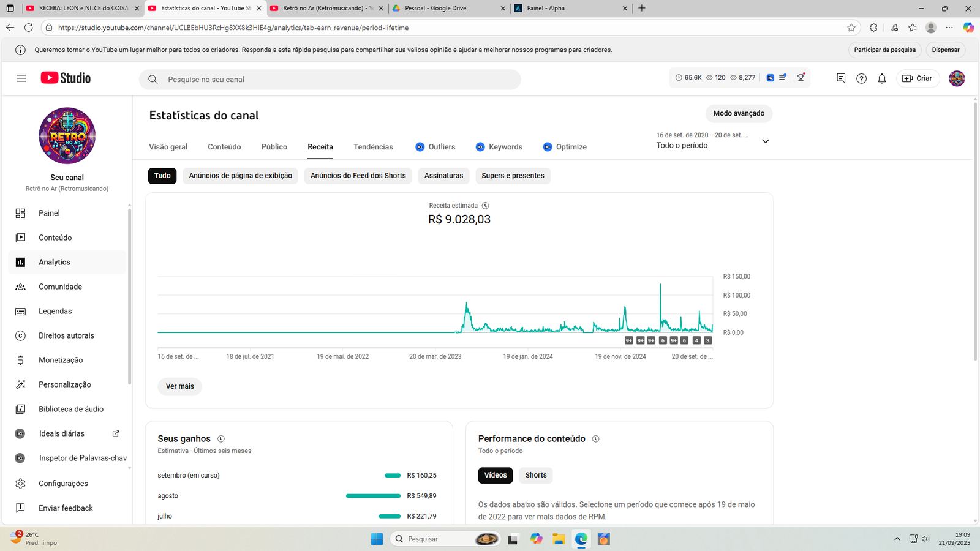
Task: Open Inspetor de Palavras-chav in the sidebar
Action: (x=67, y=458)
